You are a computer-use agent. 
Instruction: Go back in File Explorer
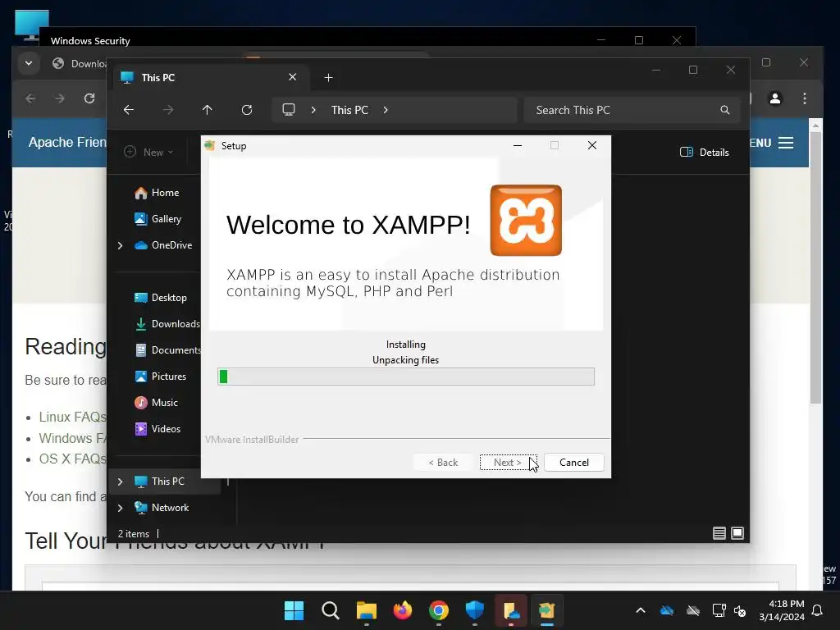coord(129,110)
